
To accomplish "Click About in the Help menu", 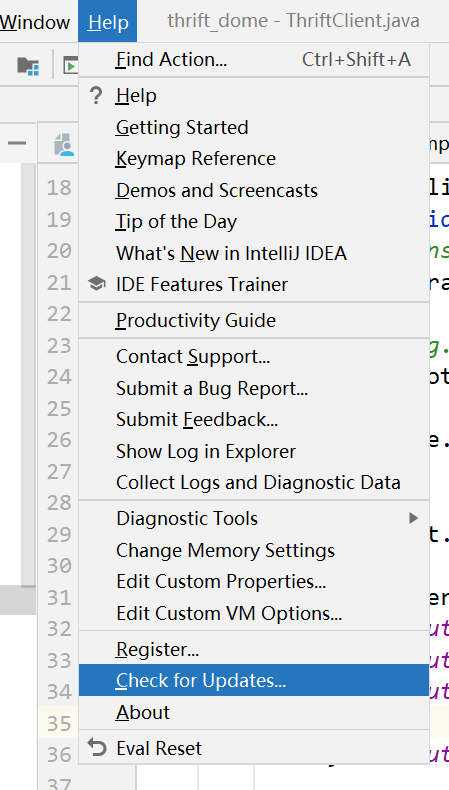I will tap(254, 712).
